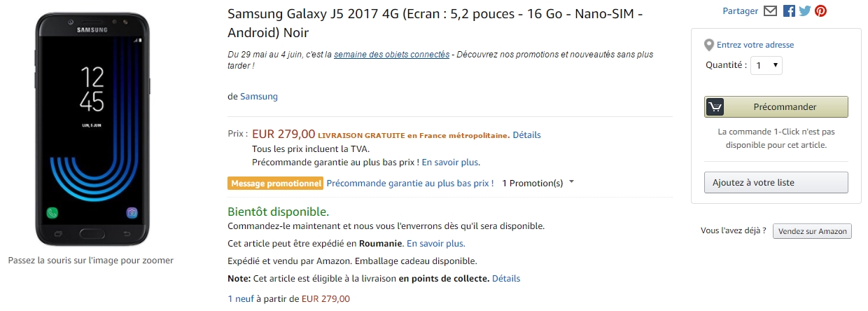Screen dimensions: 868x311
Task: Click the orange Message promotionnel badge
Action: coord(275,183)
